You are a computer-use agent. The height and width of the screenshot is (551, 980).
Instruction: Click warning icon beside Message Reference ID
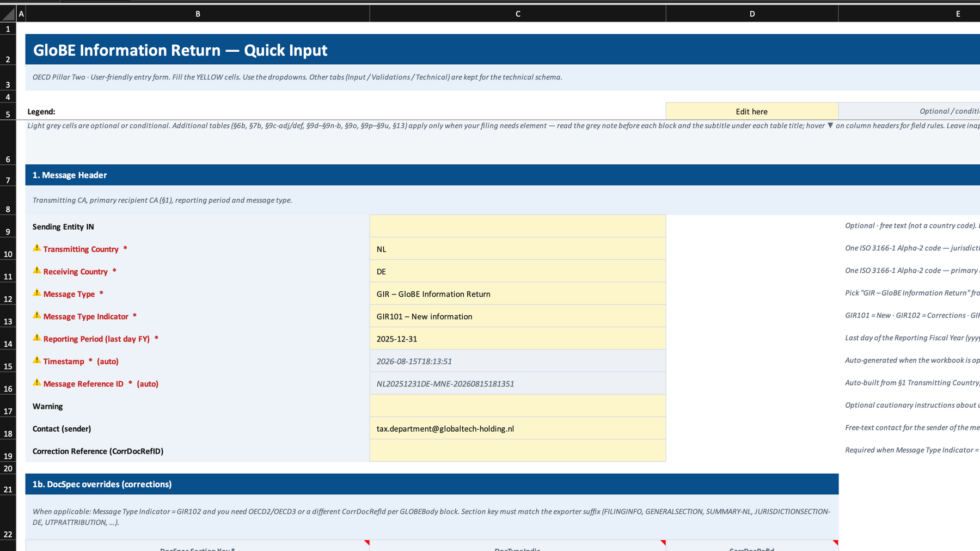37,383
